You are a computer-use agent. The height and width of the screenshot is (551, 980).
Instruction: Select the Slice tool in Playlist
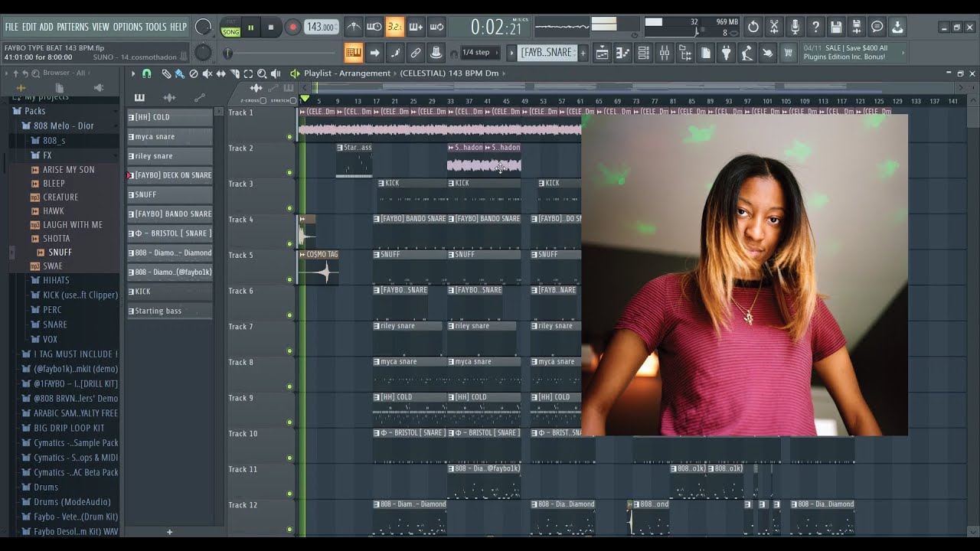[234, 73]
